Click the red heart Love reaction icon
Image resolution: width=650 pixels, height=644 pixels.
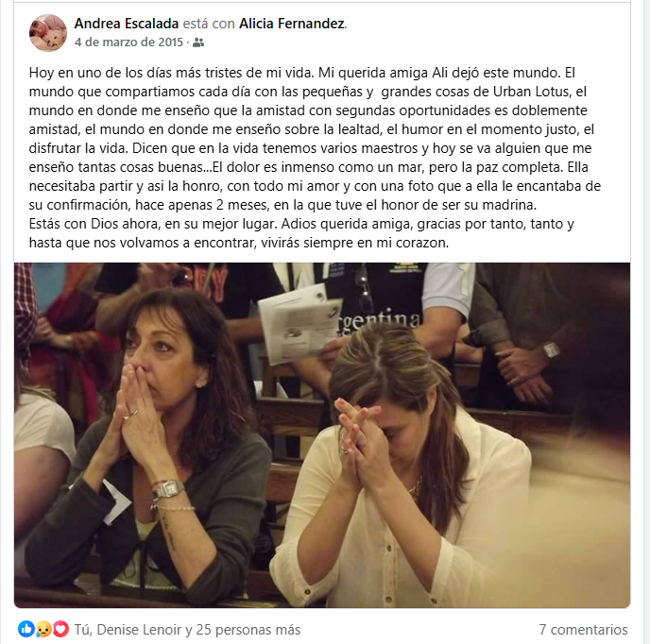tap(60, 629)
